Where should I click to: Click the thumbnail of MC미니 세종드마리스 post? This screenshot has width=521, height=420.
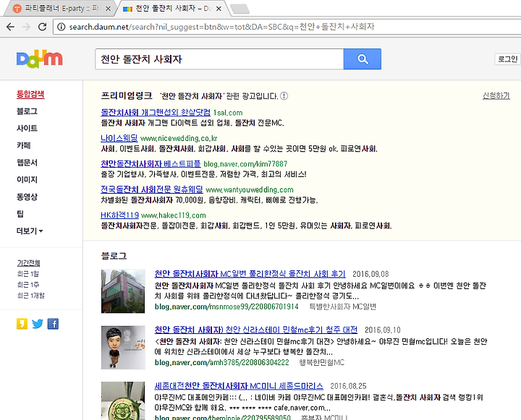point(123,400)
